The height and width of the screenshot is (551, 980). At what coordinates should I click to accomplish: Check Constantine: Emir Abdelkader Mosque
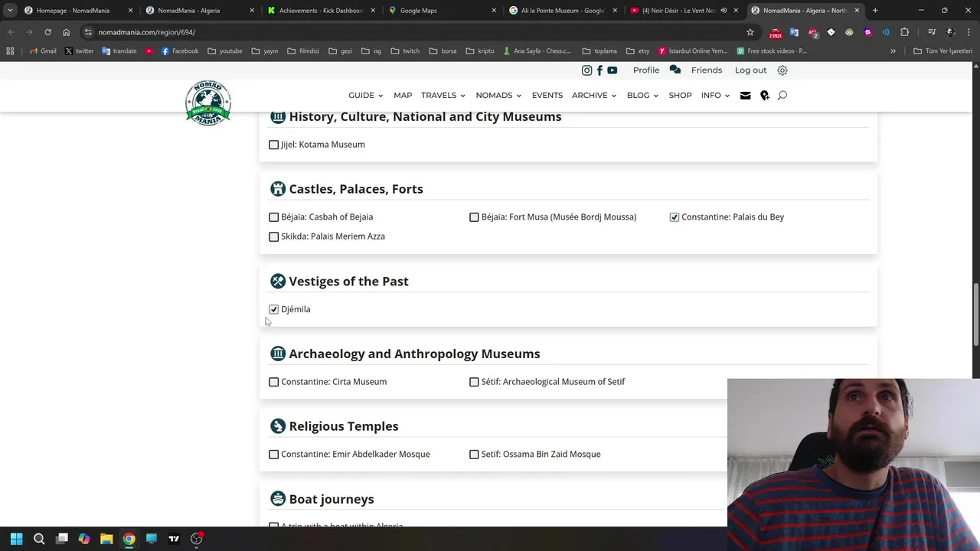point(273,455)
